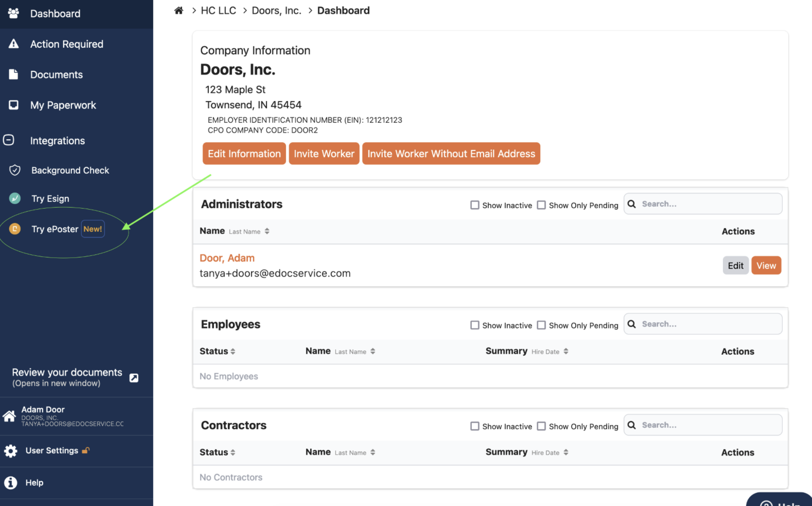The image size is (812, 506).
Task: Click the Try Esign green icon
Action: pos(15,198)
